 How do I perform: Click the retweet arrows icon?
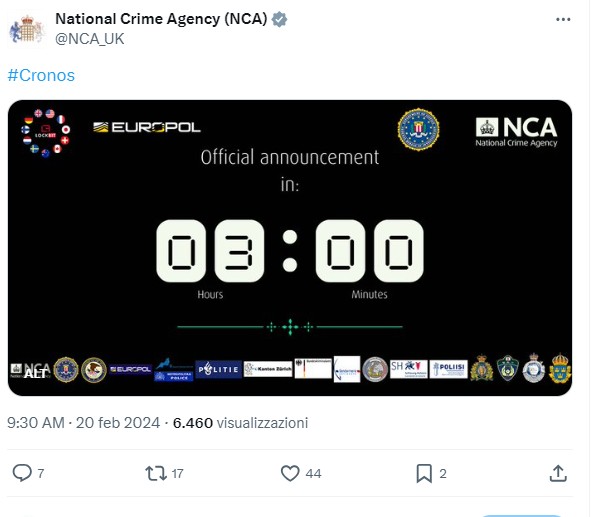coord(156,472)
